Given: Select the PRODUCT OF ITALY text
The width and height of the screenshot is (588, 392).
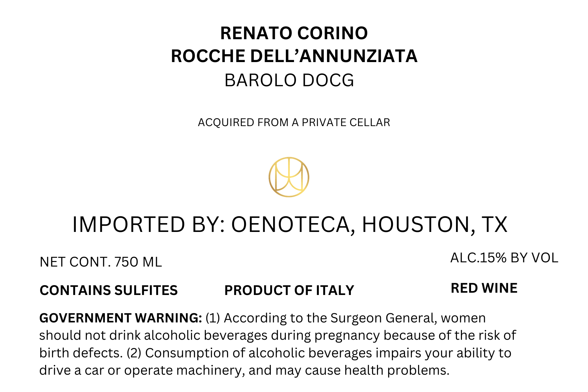Looking at the screenshot, I should coord(289,290).
